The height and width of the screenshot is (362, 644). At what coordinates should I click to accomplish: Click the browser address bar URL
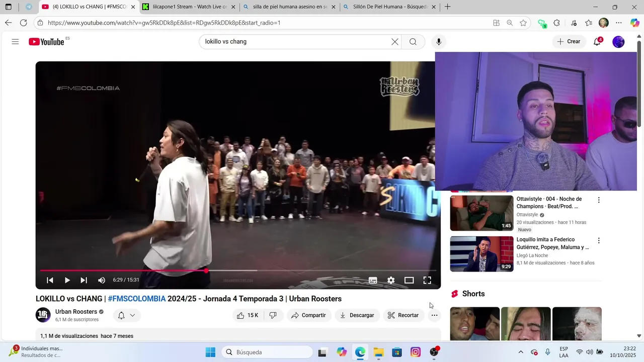click(x=164, y=23)
